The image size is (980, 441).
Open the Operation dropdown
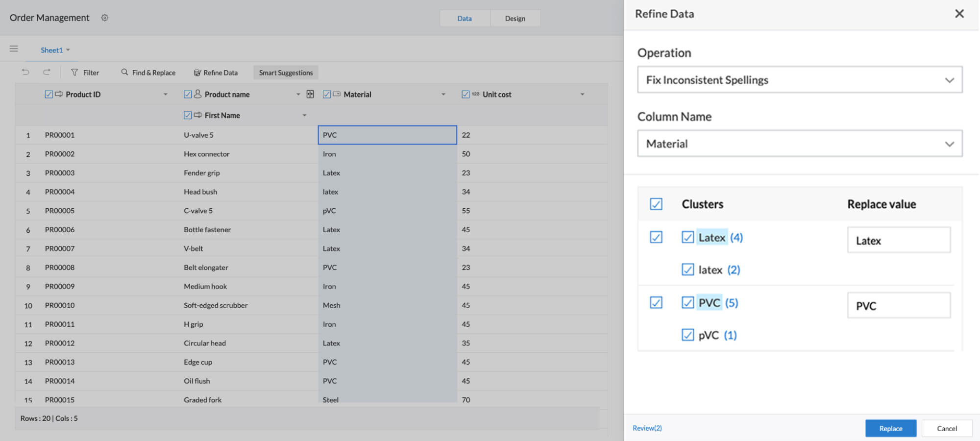pos(799,80)
